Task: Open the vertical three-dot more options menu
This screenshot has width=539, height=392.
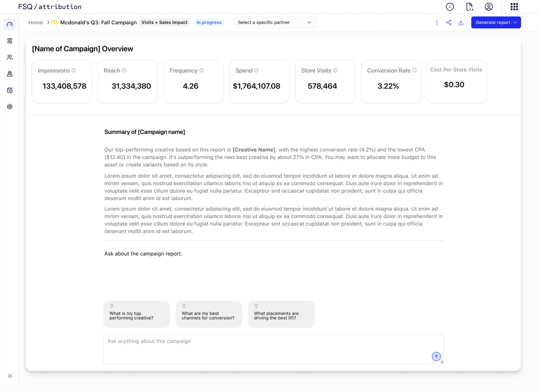Action: (437, 22)
